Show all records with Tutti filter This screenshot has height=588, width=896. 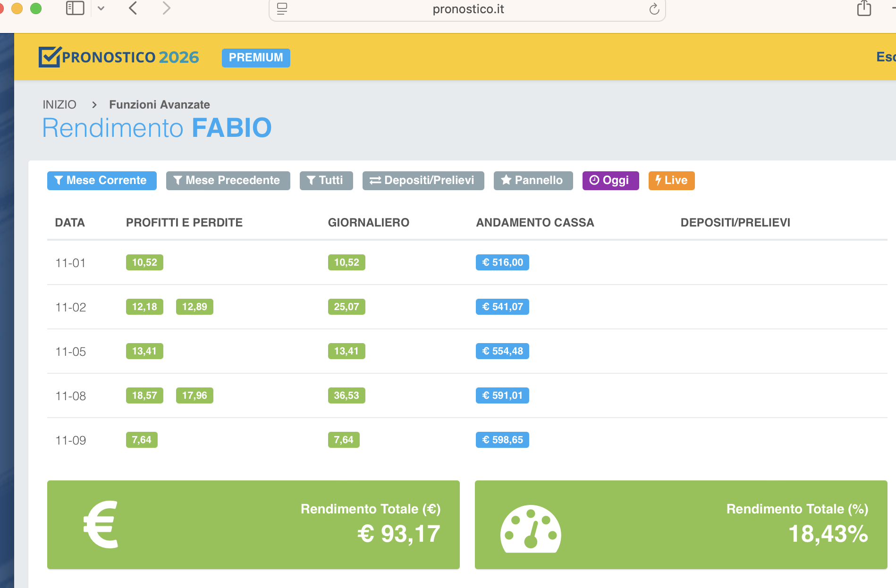(326, 180)
